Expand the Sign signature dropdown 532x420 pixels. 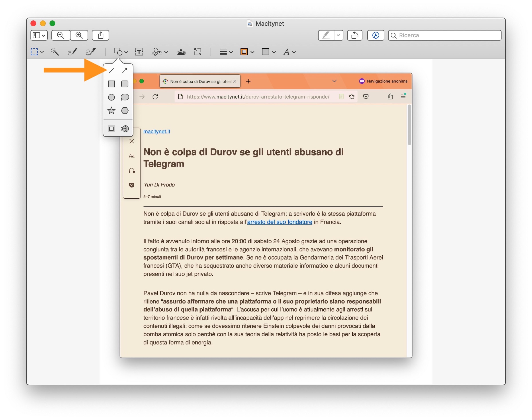click(166, 52)
